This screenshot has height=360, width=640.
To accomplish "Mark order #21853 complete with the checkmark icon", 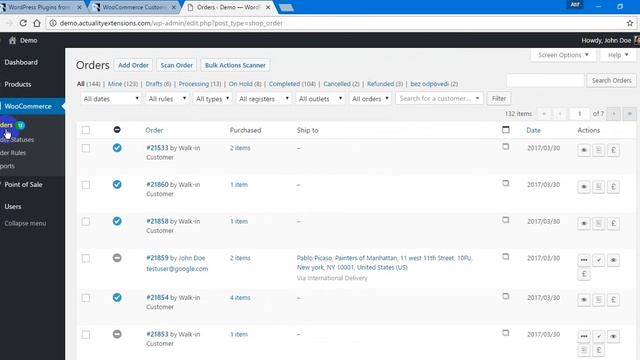I will (598, 337).
